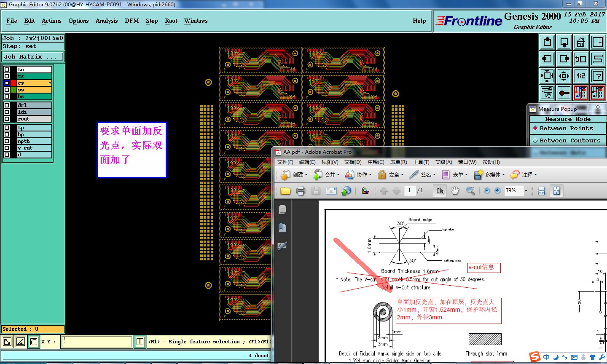Toggle the 'ss' layer checkbox
This screenshot has height=364, width=607.
(7, 90)
